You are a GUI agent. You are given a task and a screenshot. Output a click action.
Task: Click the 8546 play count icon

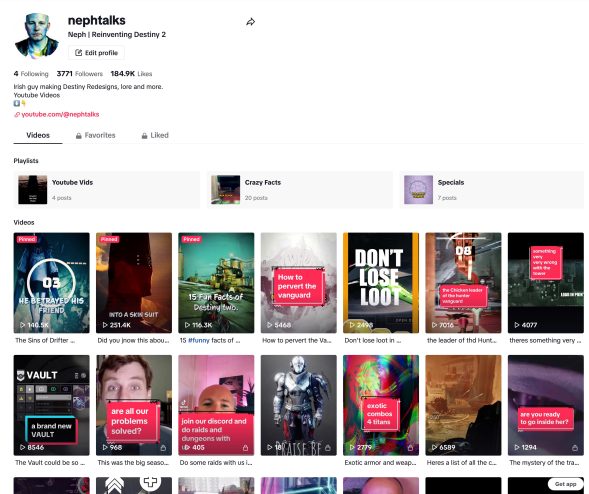[x=23, y=447]
